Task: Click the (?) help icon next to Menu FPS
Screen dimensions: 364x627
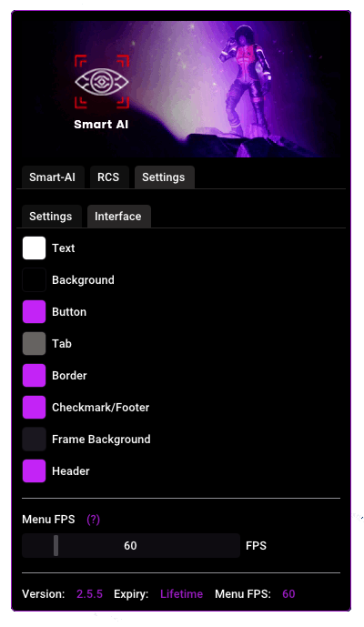Action: (x=93, y=520)
